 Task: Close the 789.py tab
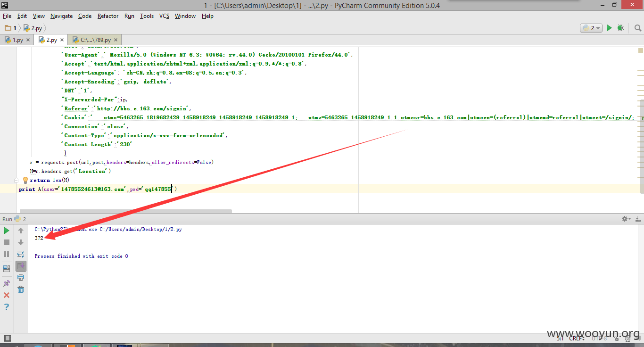point(116,40)
